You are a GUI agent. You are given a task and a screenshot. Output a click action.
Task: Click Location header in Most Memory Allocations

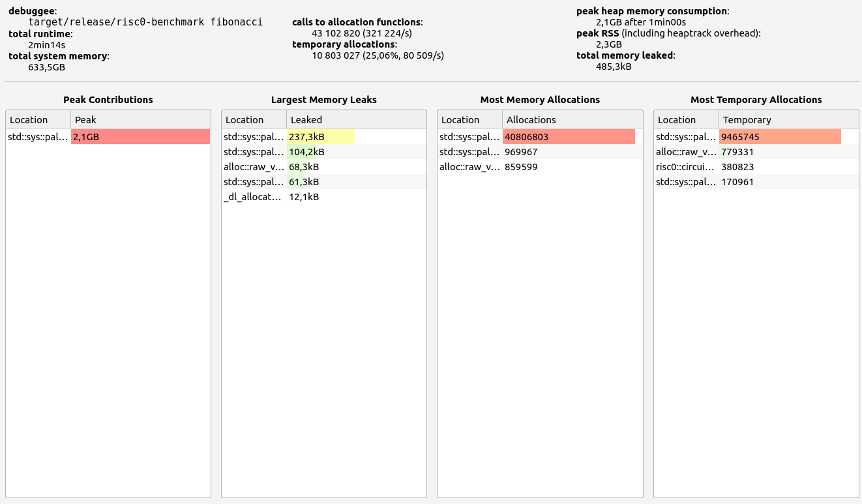[469, 120]
